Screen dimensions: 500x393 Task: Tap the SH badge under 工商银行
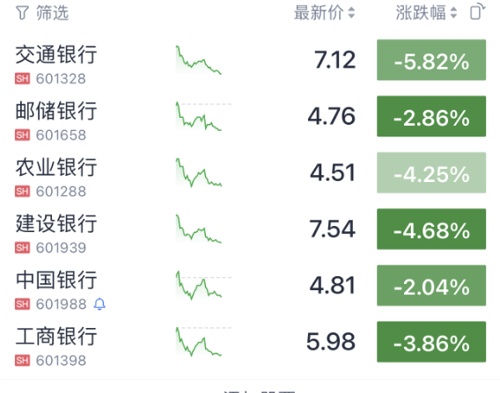click(22, 360)
